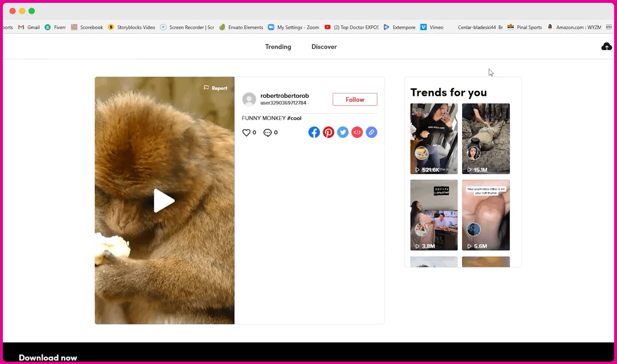This screenshot has height=364, width=617.
Task: Switch to Discover tab
Action: [x=324, y=47]
